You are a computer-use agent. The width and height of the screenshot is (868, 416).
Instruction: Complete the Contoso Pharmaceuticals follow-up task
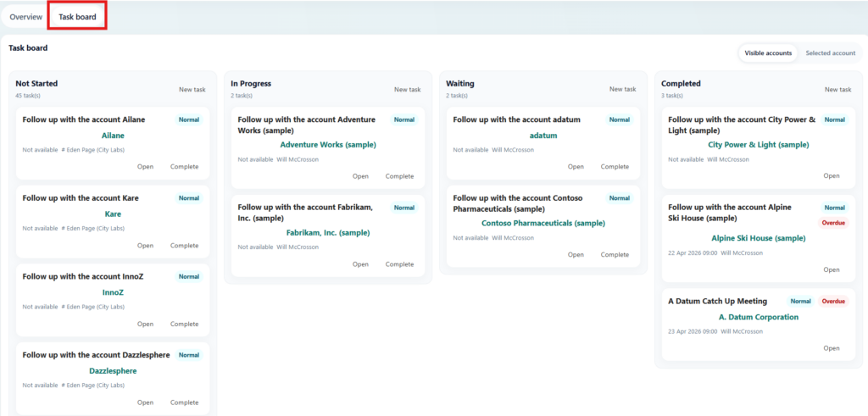click(x=615, y=254)
